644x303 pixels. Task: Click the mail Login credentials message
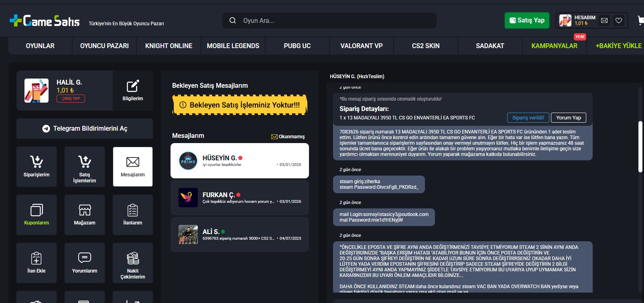click(384, 217)
